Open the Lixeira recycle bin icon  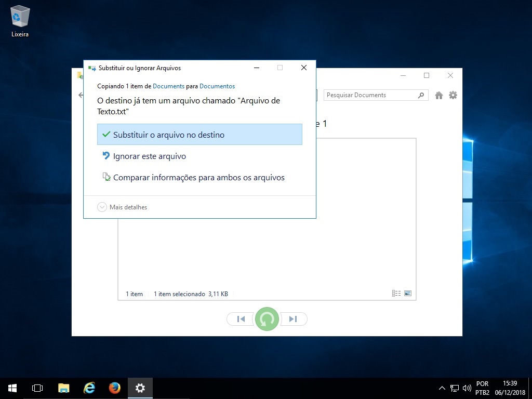(x=20, y=21)
